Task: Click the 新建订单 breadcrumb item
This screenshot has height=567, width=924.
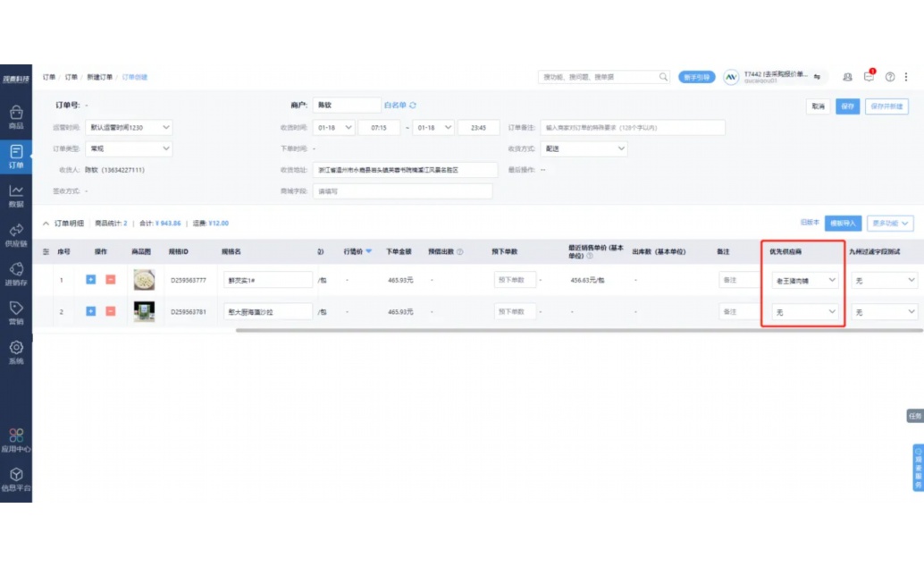Action: (x=99, y=77)
